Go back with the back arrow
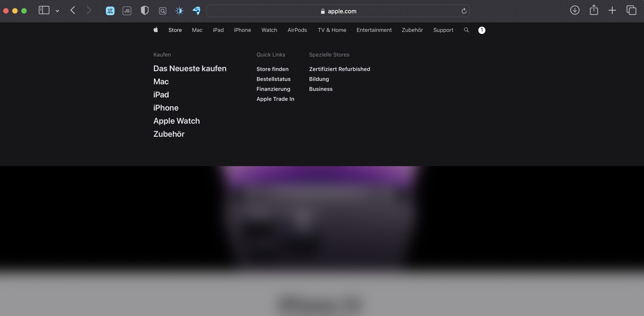644x316 pixels. 73,11
